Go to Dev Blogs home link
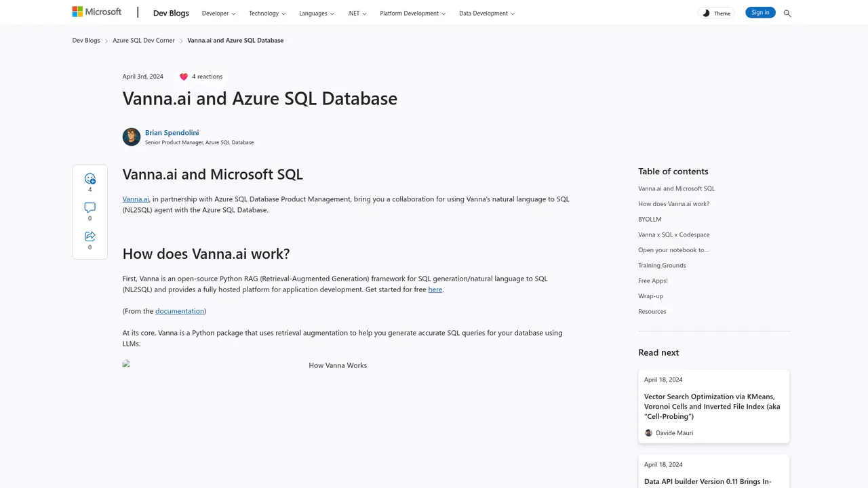Image resolution: width=868 pixels, height=488 pixels. point(171,13)
